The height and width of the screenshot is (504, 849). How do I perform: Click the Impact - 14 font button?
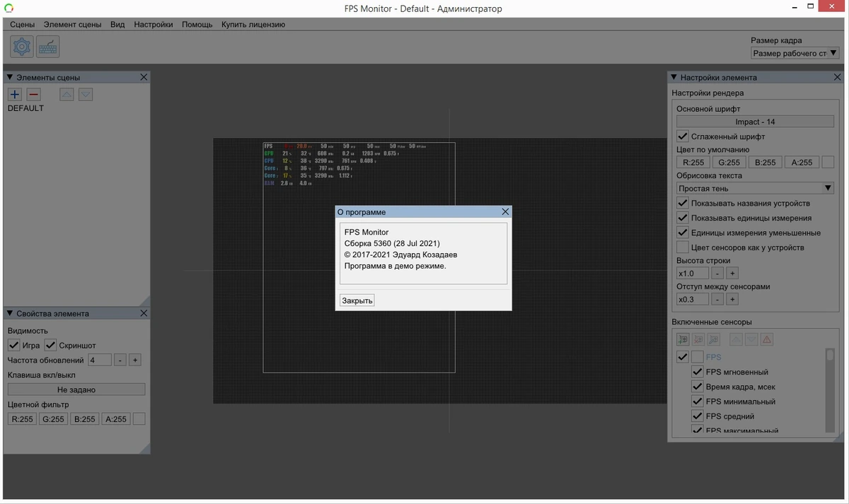point(756,122)
